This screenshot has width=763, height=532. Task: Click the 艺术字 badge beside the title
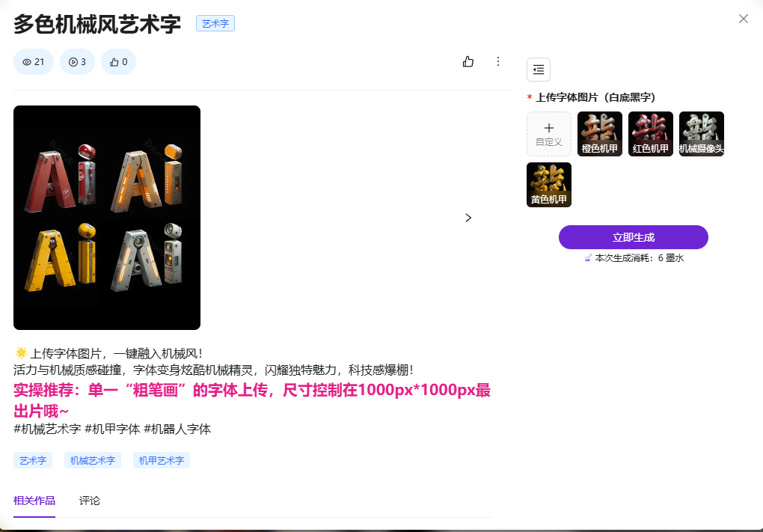tap(215, 23)
